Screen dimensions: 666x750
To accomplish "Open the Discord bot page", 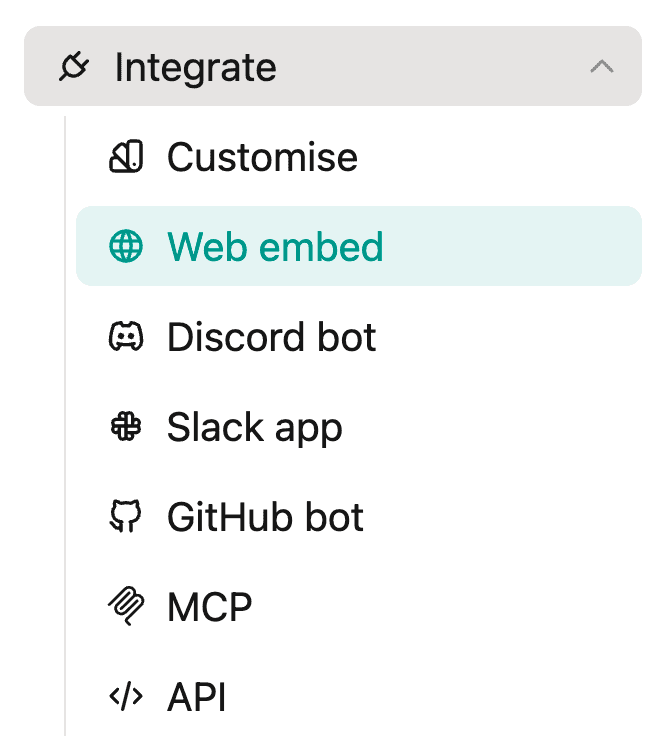I will pyautogui.click(x=358, y=336).
